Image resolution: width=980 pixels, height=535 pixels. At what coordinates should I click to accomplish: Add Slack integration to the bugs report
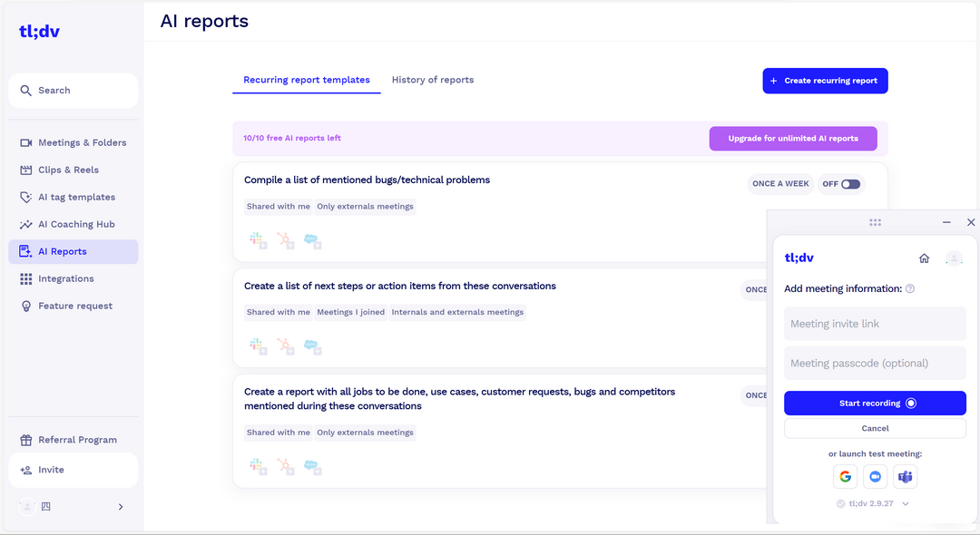pos(256,238)
